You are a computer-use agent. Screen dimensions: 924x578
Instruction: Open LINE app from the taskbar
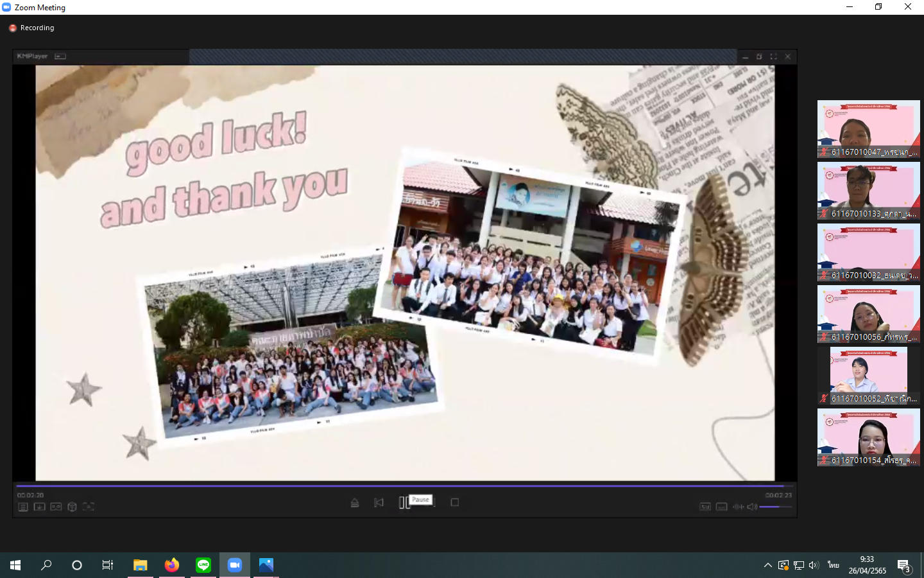[x=203, y=565]
